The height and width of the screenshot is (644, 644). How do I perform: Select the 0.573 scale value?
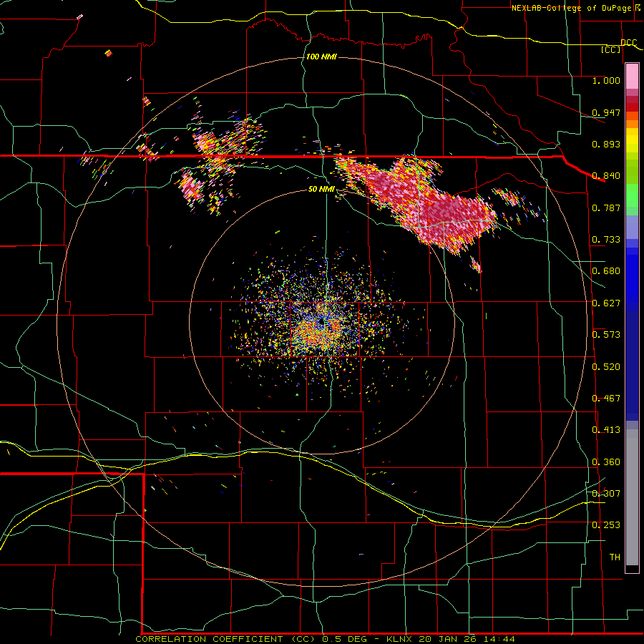click(606, 335)
